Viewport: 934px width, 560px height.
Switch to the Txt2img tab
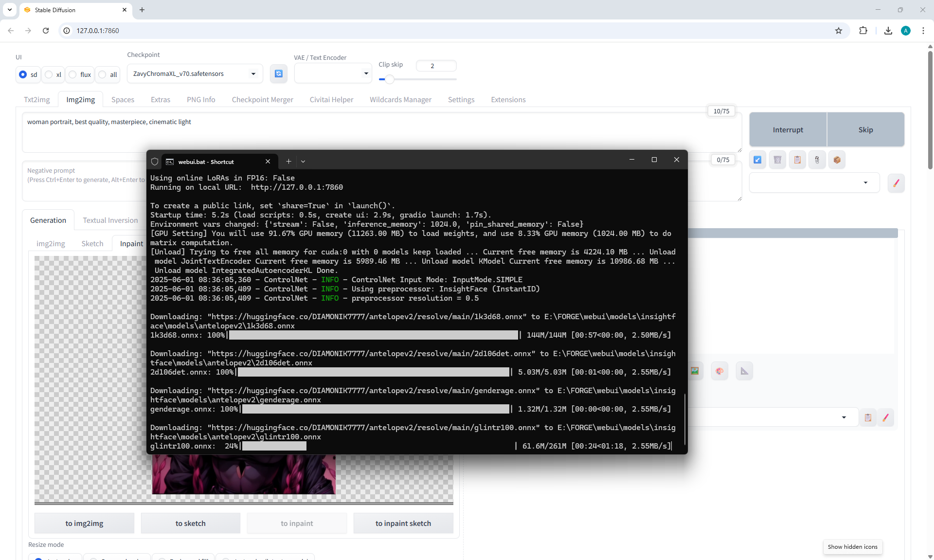37,99
